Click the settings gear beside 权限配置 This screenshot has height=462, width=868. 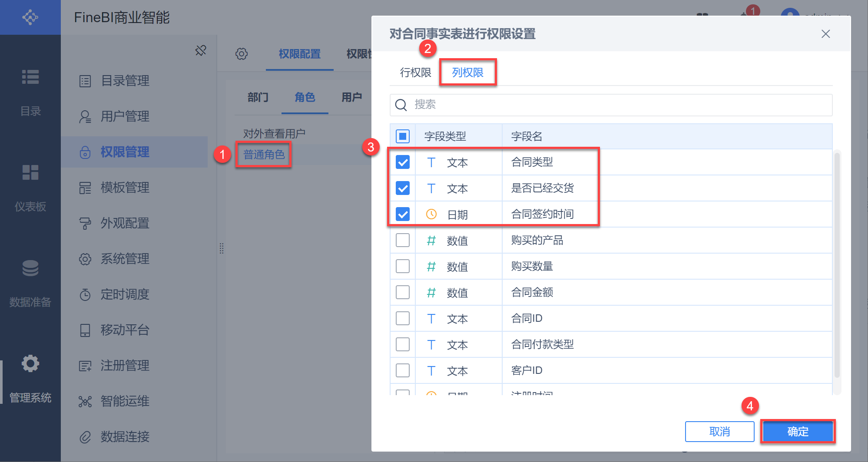[x=242, y=54]
